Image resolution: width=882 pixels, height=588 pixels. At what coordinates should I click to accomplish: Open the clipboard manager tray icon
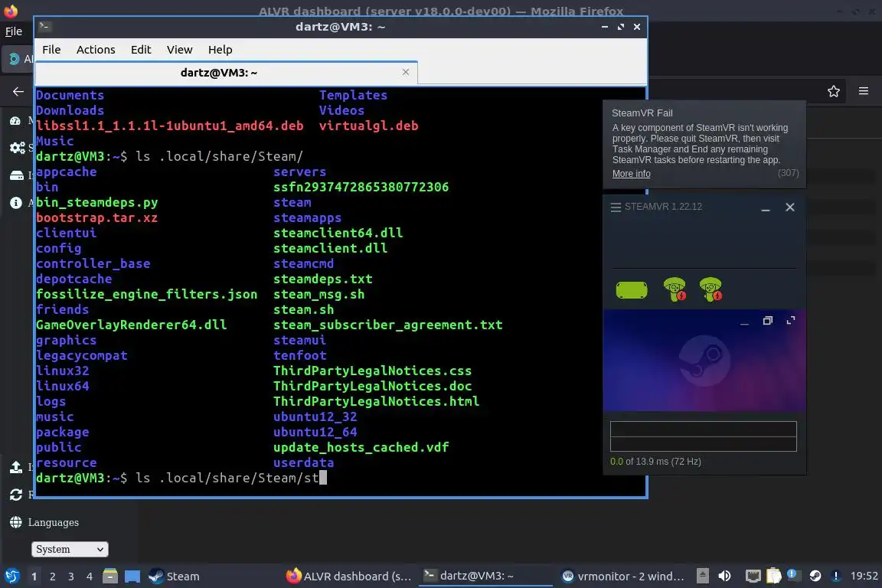point(773,576)
